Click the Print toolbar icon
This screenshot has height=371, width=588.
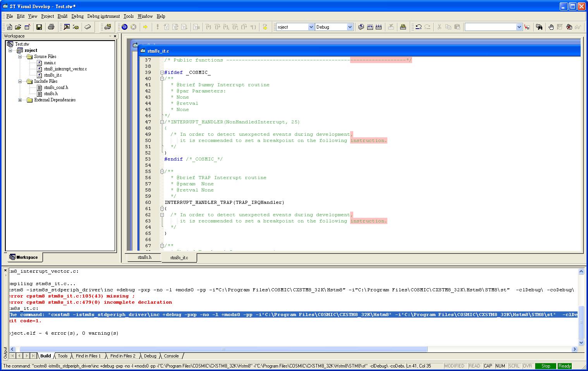tap(51, 27)
